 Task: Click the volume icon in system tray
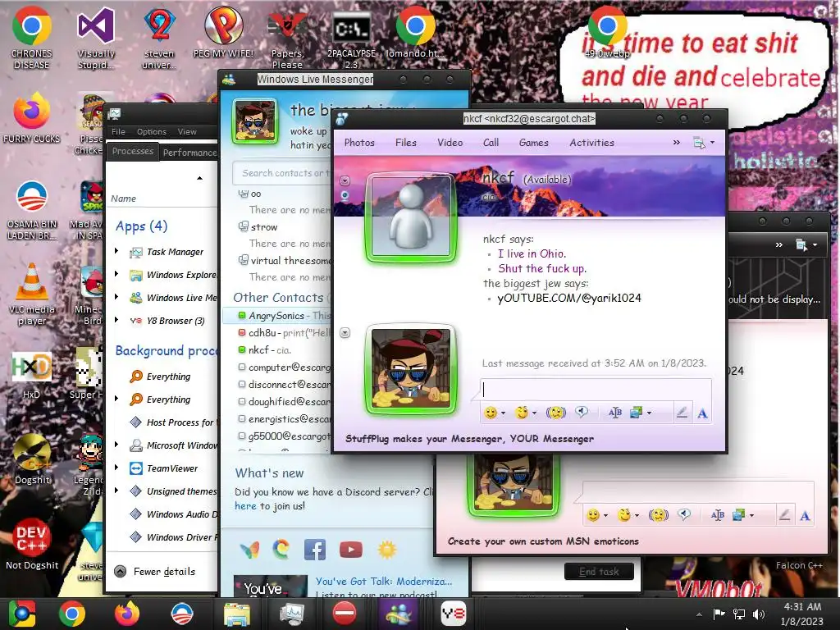click(x=759, y=614)
